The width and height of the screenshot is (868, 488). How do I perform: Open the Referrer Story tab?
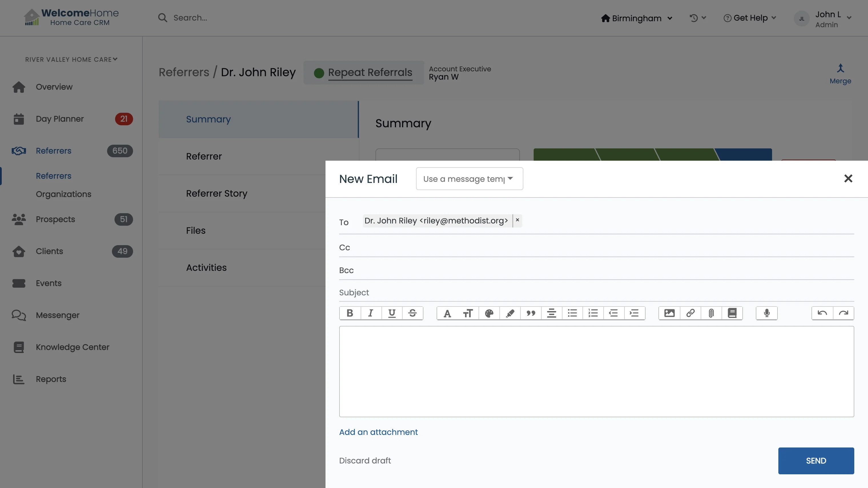(x=217, y=193)
